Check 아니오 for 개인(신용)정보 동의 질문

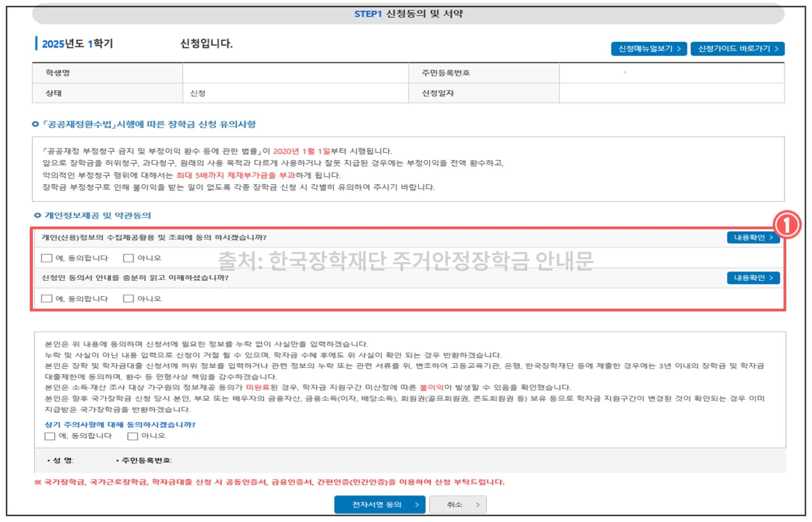128,258
